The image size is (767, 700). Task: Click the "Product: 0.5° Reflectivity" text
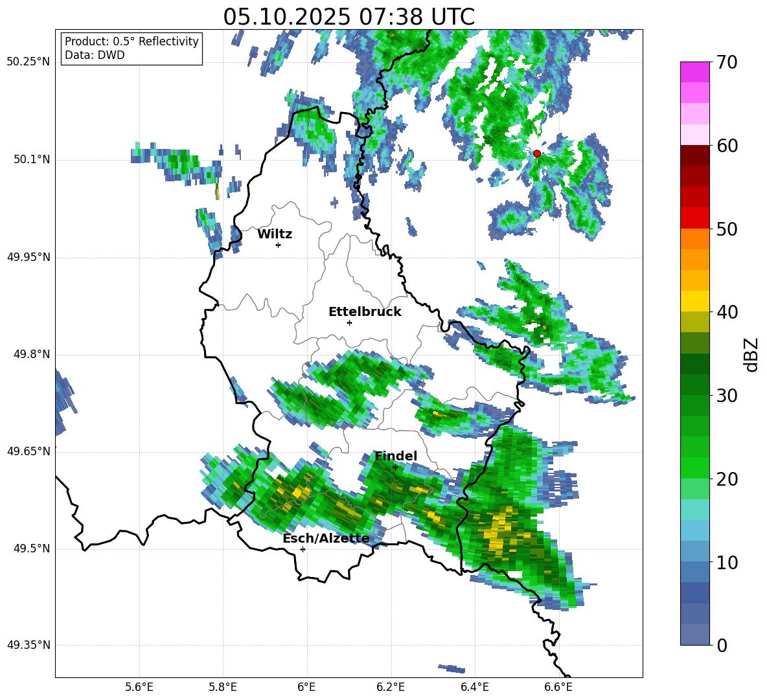[x=132, y=41]
